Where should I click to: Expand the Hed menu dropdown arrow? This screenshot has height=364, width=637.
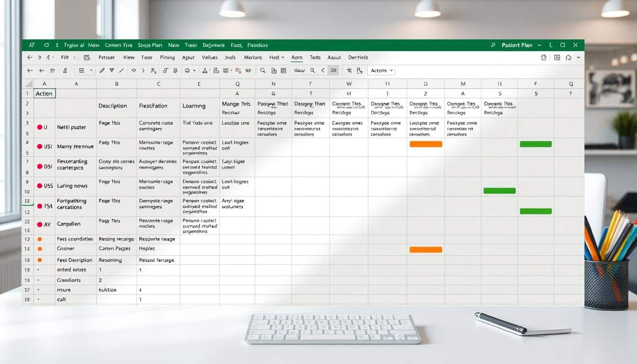pyautogui.click(x=283, y=57)
